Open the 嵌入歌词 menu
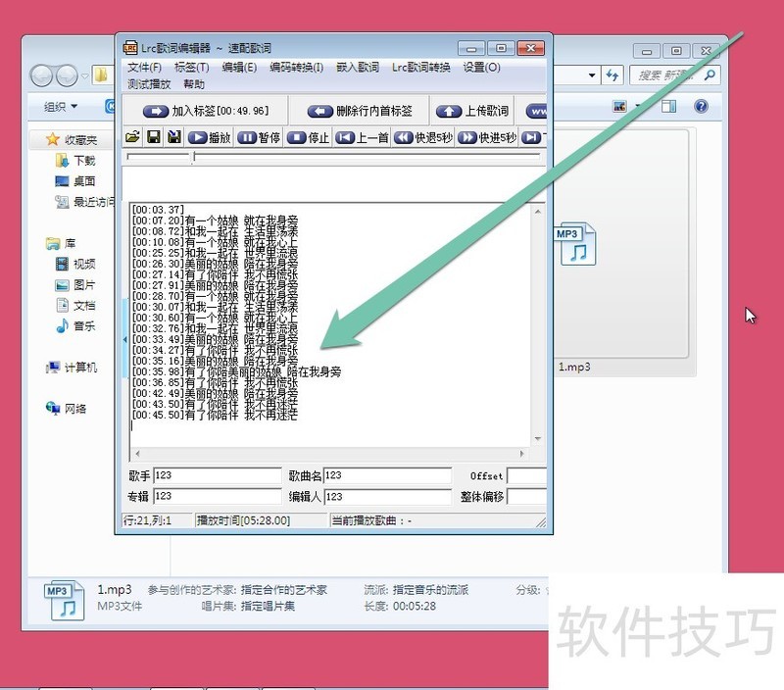Viewport: 784px width, 690px height. coord(358,67)
